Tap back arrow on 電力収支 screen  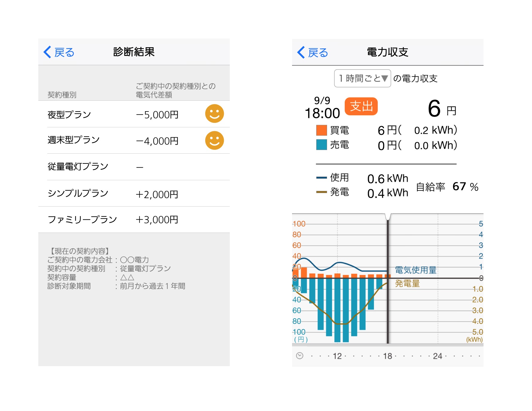tap(301, 52)
